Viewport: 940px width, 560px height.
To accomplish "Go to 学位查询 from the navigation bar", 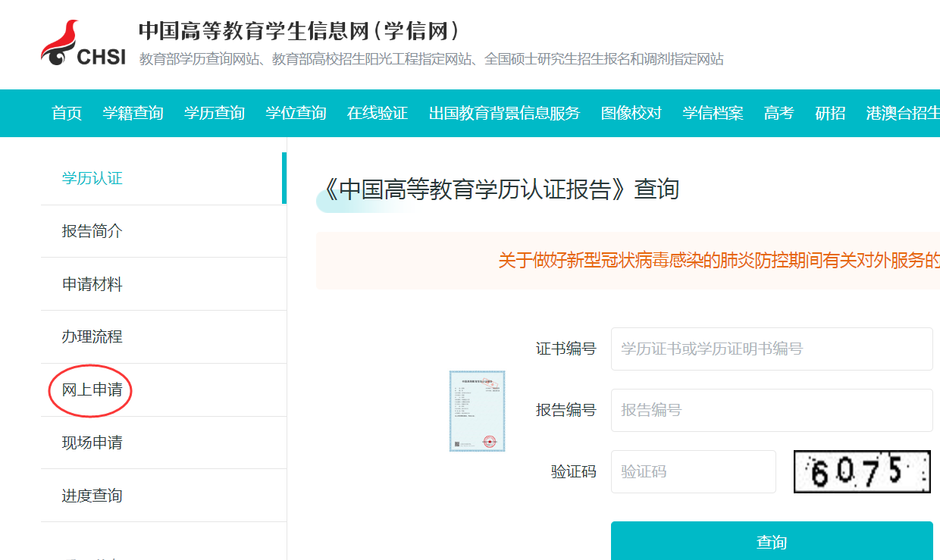I will (296, 112).
